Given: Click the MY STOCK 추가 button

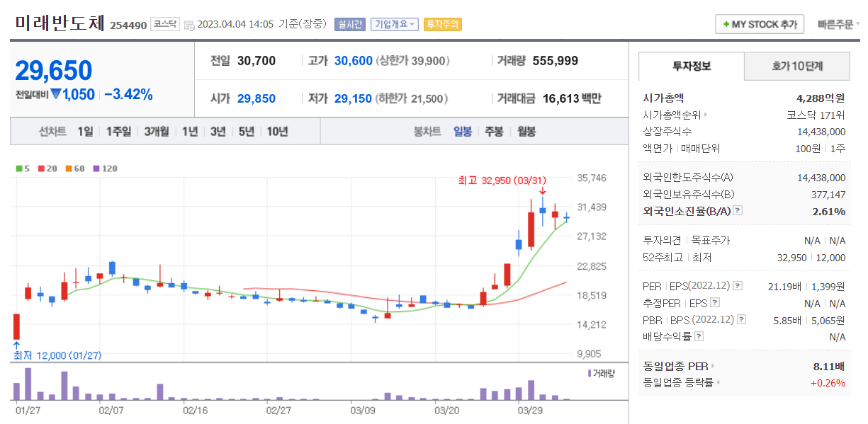Looking at the screenshot, I should 760,24.
